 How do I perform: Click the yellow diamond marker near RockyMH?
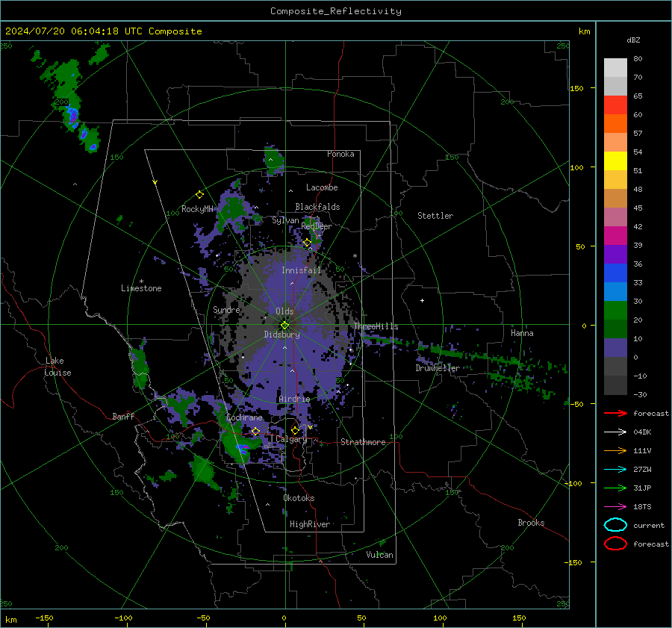coord(199,195)
